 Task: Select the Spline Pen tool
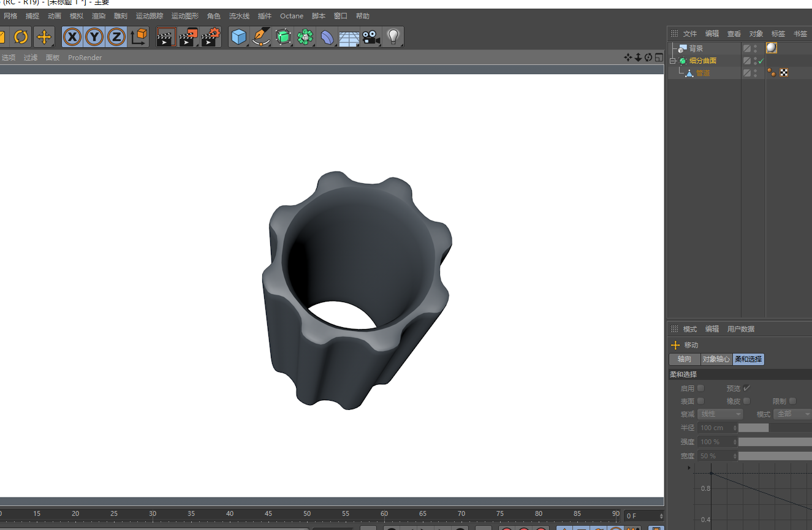click(x=260, y=37)
